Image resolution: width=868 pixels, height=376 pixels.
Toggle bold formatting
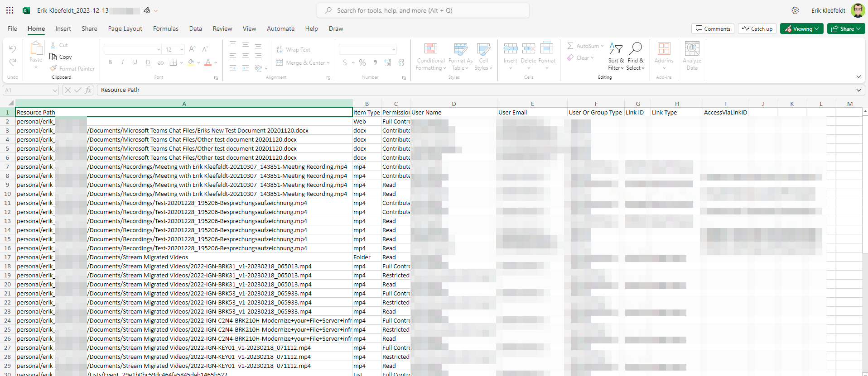tap(110, 62)
